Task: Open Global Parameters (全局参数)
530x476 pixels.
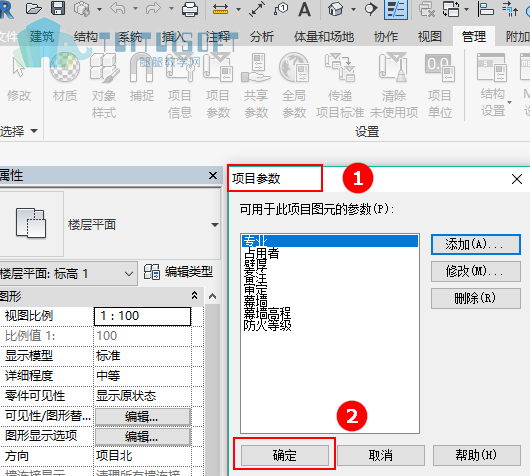Action: click(x=294, y=86)
